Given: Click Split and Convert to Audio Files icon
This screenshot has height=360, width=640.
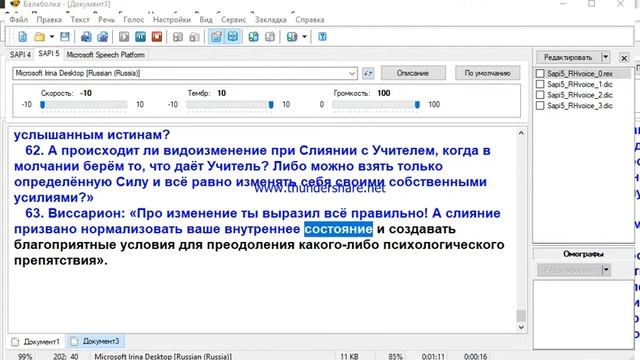Looking at the screenshot, I should coord(102,37).
